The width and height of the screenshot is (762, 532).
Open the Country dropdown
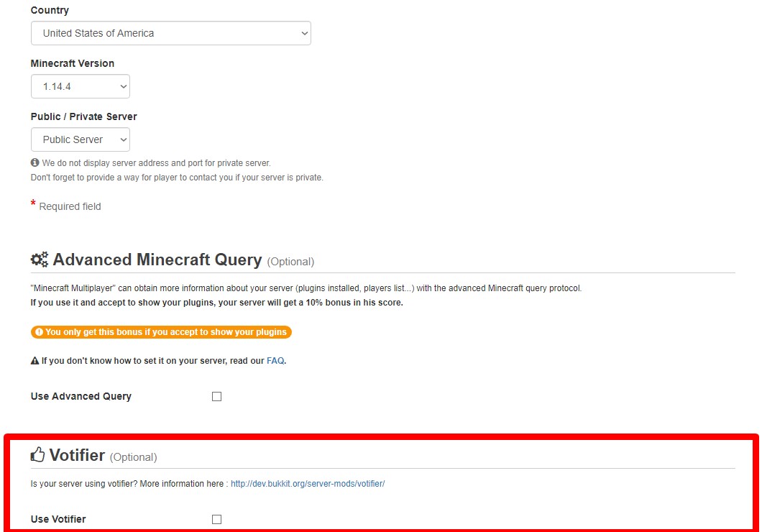[x=170, y=33]
